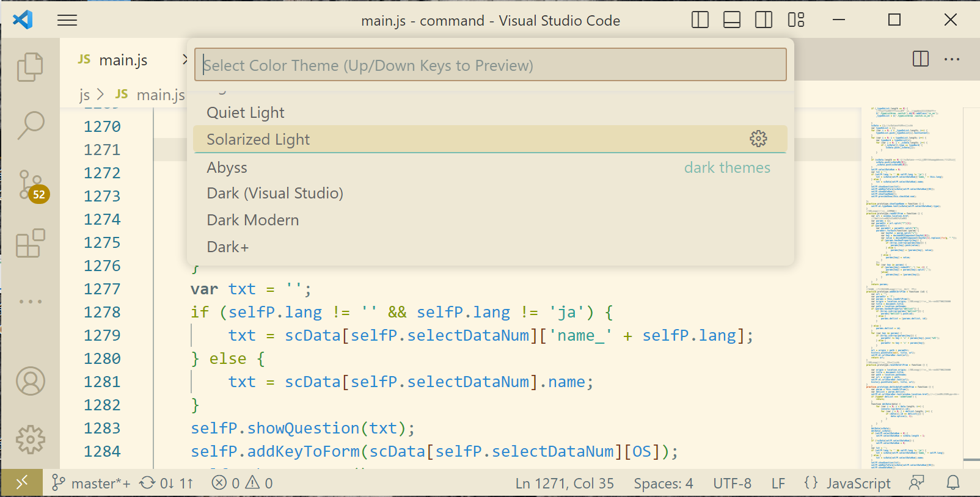
Task: Click 'addKeyToForm' in line 1284
Action: (x=303, y=451)
